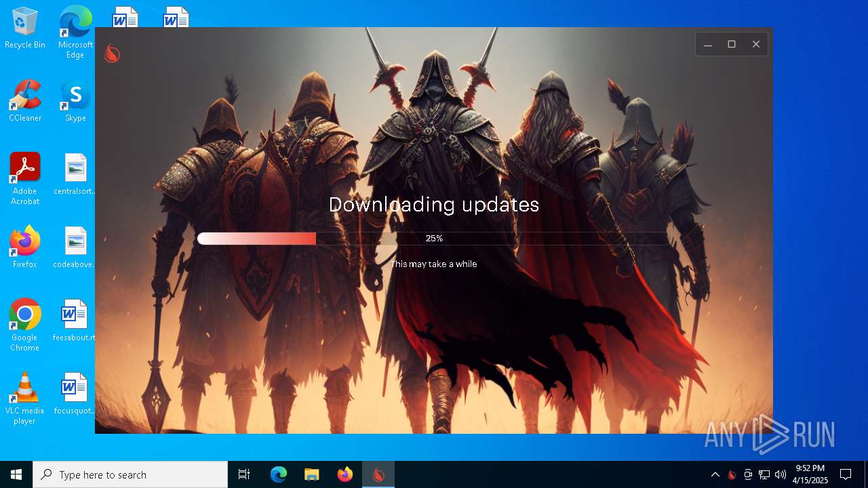Open the Adobe Acrobat desktop shortcut
The image size is (868, 488).
(x=25, y=179)
